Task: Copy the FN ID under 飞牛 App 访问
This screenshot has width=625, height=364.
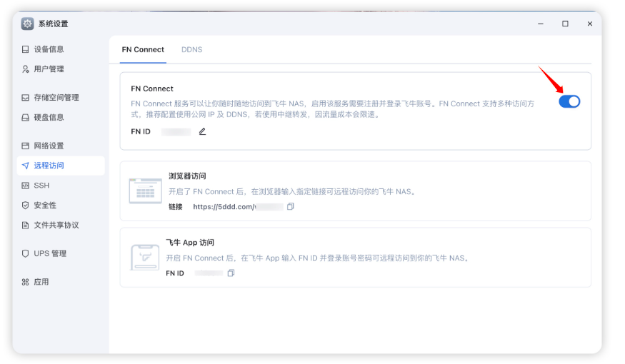Action: click(x=231, y=273)
